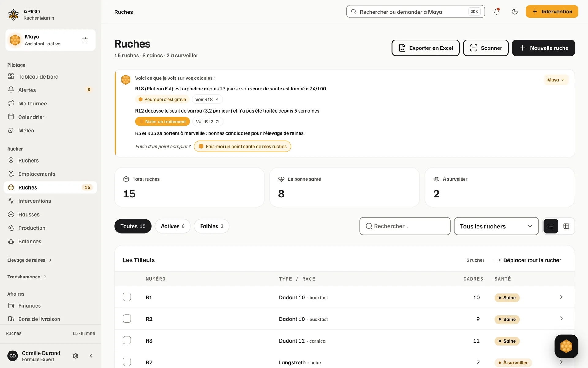Click Exporter en Excel button
This screenshot has height=368, width=588.
(x=425, y=48)
